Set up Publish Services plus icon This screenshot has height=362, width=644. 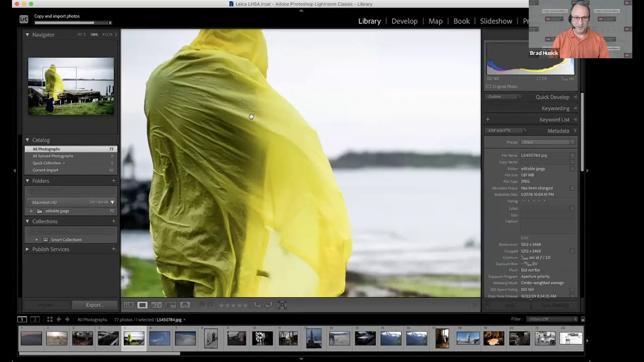click(x=114, y=249)
